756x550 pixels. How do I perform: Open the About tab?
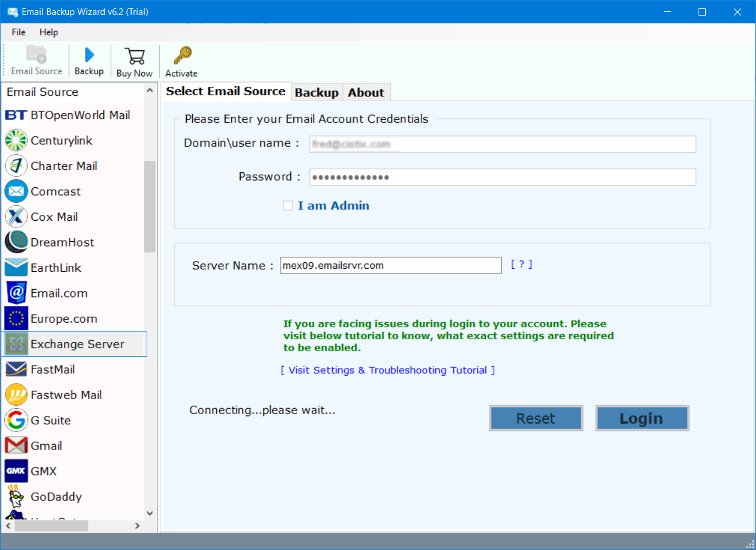(366, 92)
